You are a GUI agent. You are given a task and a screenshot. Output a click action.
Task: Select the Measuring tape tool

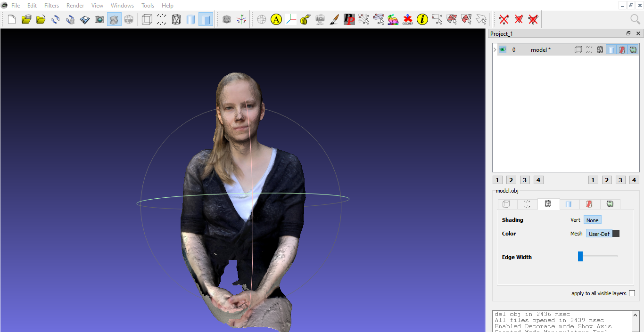coord(305,19)
